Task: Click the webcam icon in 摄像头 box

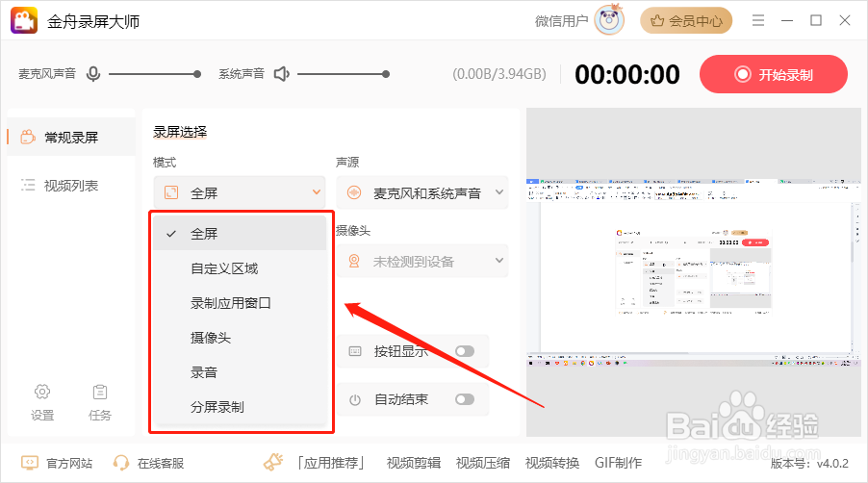Action: point(354,261)
